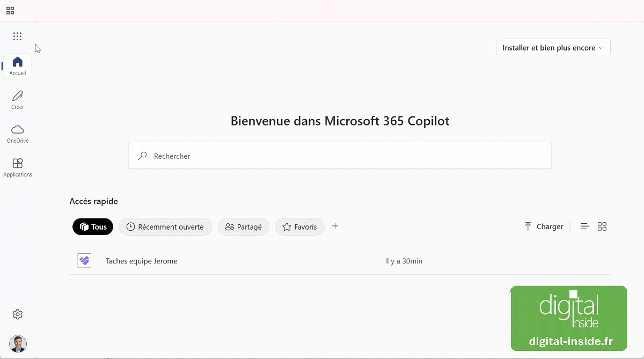Open the OneDrive cloud icon
Screen dimensions: 644x359
(17, 130)
